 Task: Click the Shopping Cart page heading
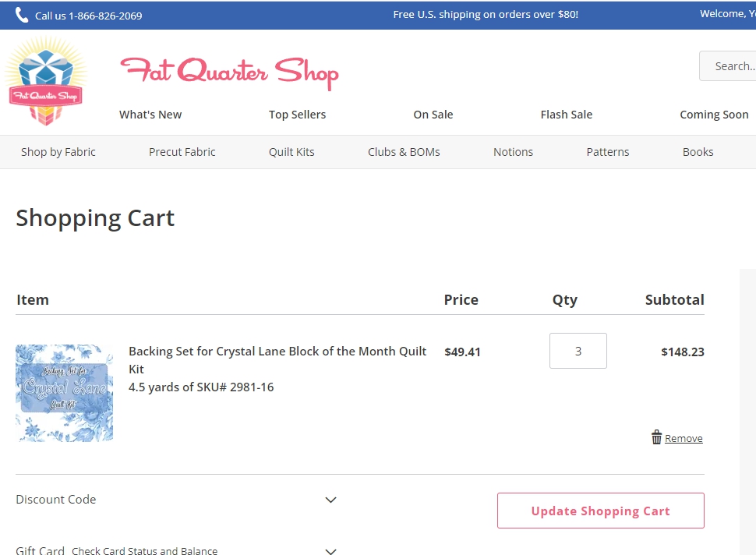click(95, 218)
